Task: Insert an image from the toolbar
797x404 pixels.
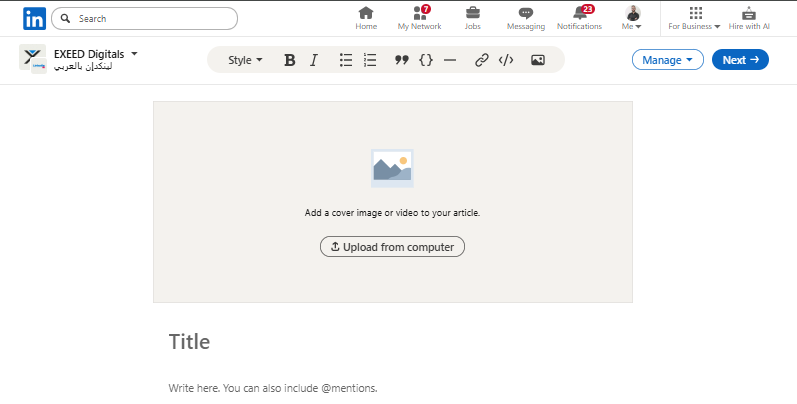Action: (x=538, y=60)
